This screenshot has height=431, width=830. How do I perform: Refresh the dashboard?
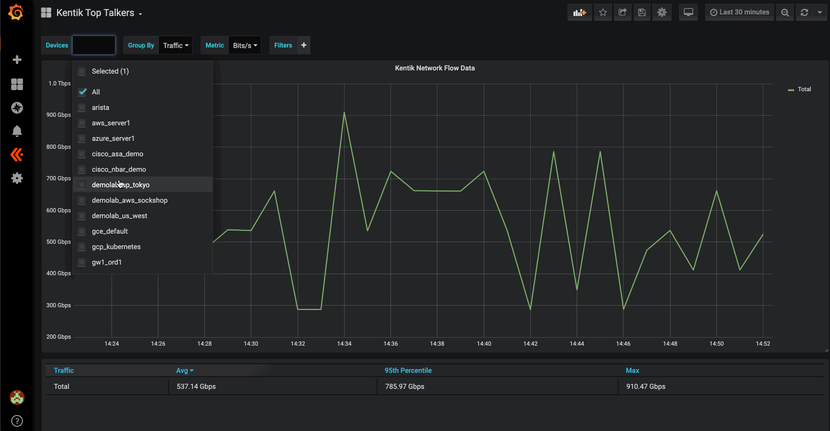click(x=804, y=13)
